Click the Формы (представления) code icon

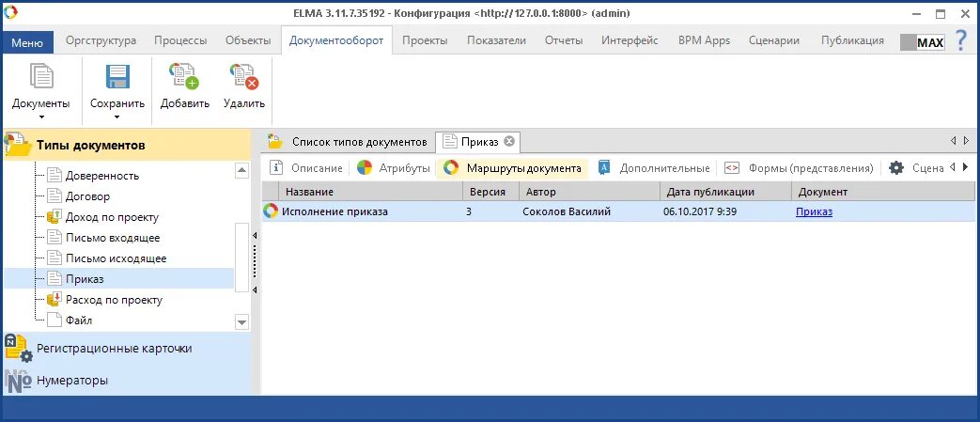732,167
